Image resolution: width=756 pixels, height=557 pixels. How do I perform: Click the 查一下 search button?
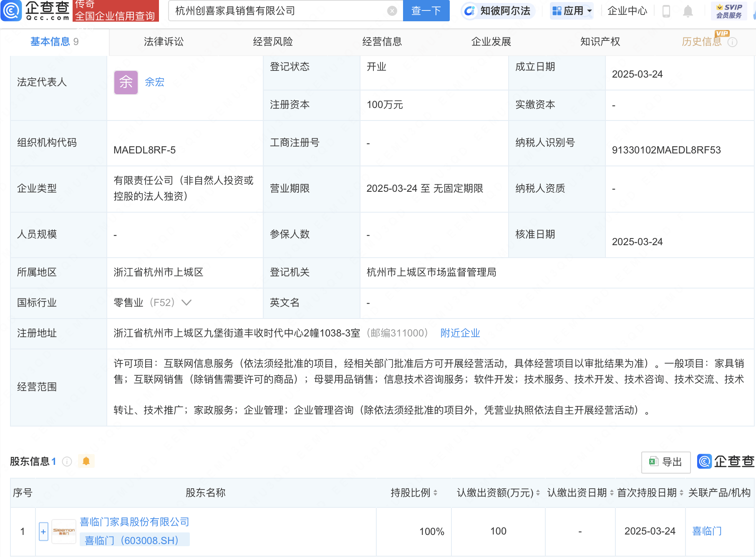pyautogui.click(x=426, y=10)
